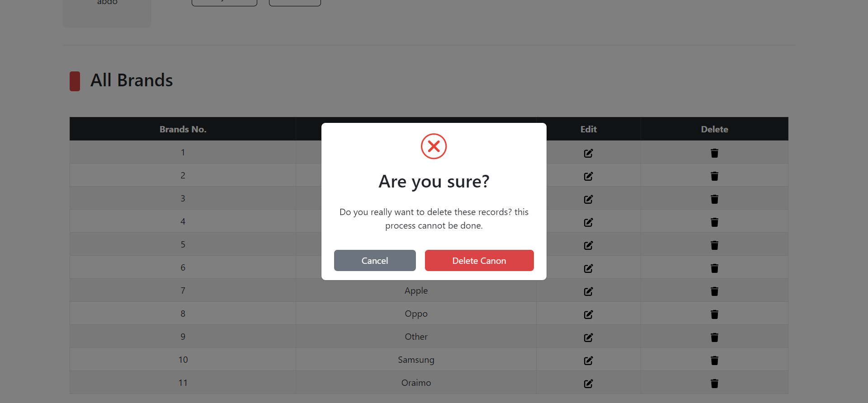This screenshot has height=403, width=868.
Task: Delete the Oraimo brand via trash icon
Action: 714,384
